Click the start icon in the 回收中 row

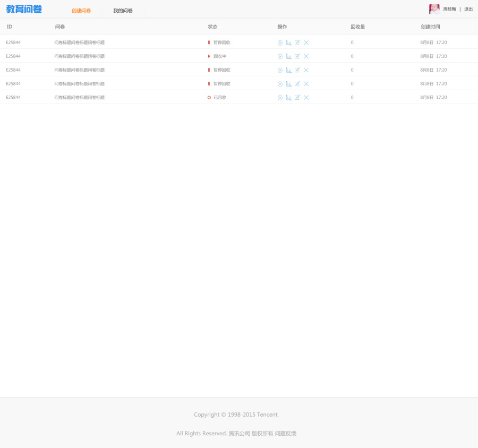click(280, 56)
